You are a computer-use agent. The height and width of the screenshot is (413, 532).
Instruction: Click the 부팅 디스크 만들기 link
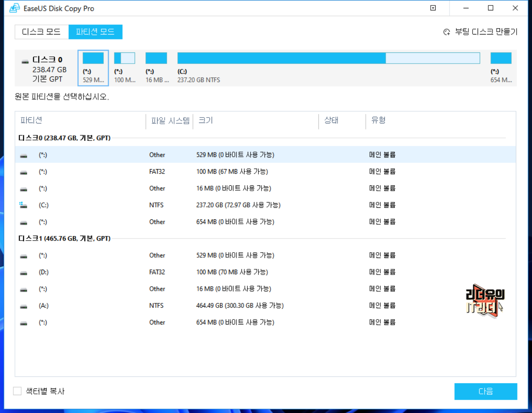[486, 32]
